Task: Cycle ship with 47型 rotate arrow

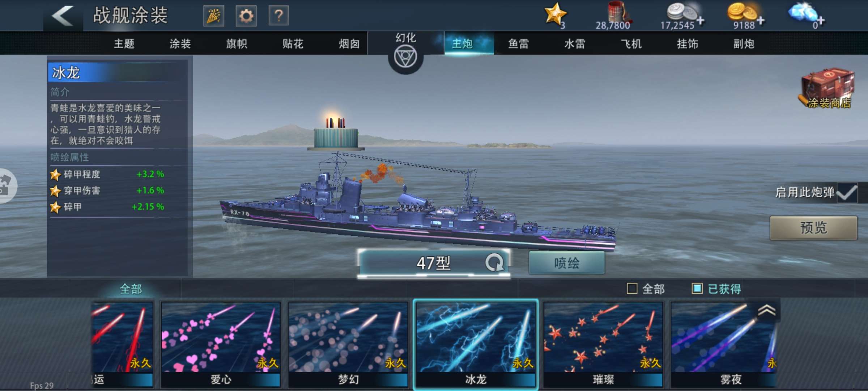Action: coord(494,262)
